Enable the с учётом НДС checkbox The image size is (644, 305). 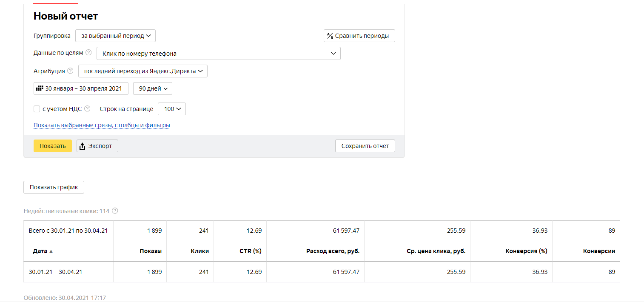[x=37, y=109]
